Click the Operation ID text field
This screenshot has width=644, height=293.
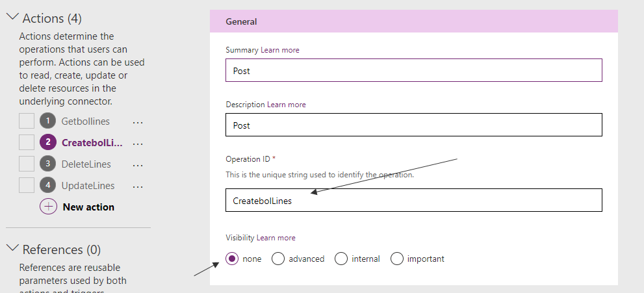click(x=413, y=201)
